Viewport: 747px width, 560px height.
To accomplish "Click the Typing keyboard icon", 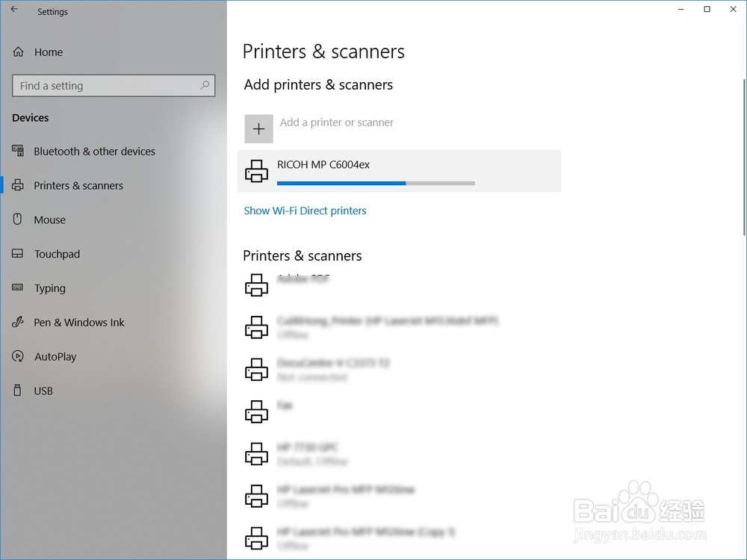I will click(x=18, y=287).
